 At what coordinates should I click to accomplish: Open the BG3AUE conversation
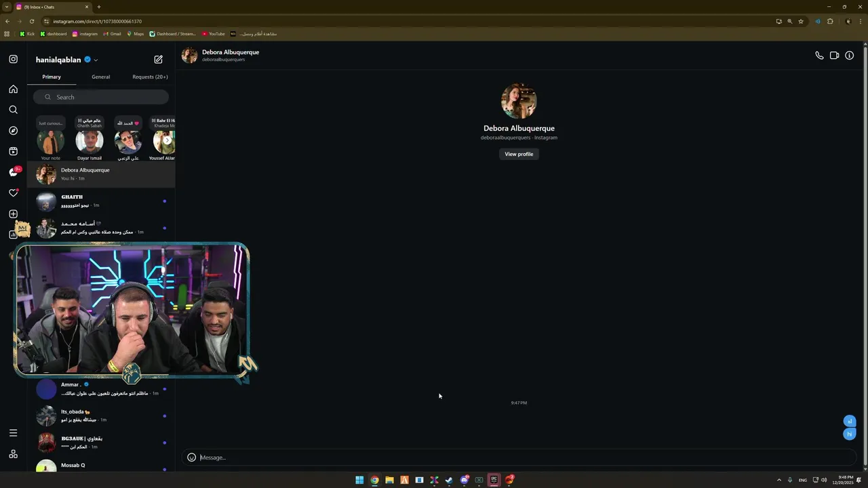tap(101, 443)
